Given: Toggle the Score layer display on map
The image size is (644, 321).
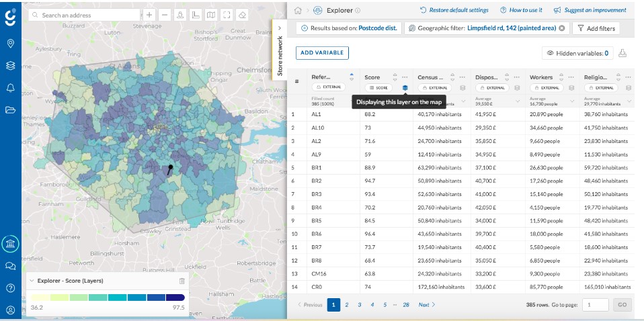Looking at the screenshot, I should pos(405,87).
